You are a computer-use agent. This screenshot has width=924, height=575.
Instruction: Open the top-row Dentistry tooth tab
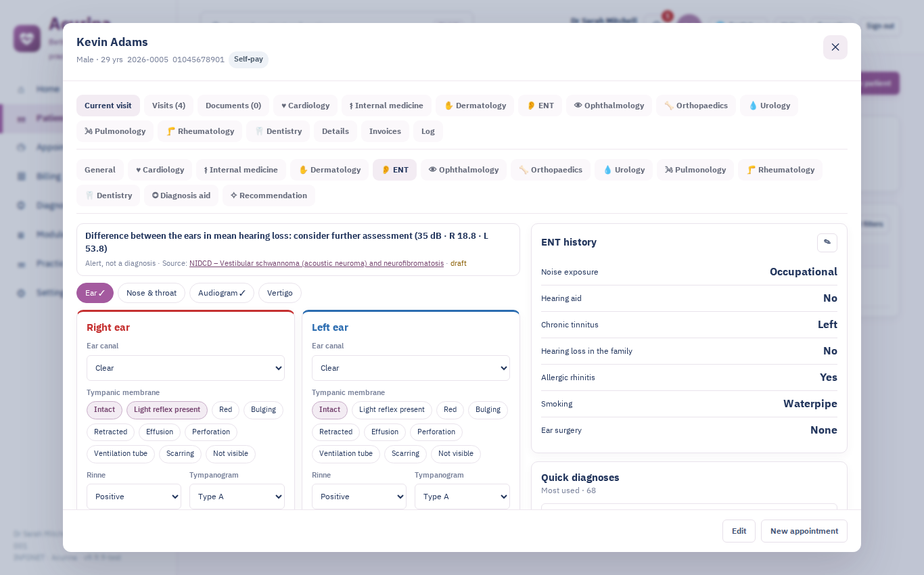(278, 131)
